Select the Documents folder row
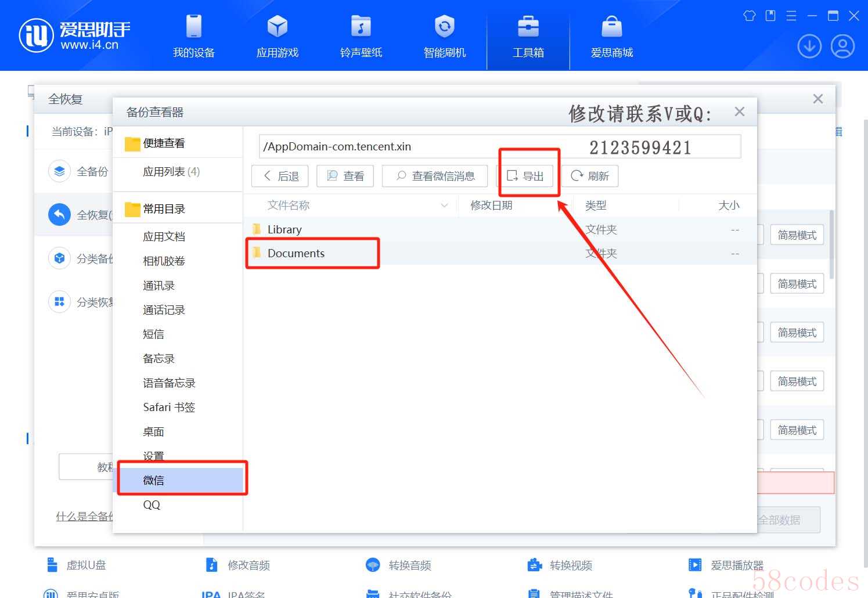This screenshot has height=598, width=868. 500,253
